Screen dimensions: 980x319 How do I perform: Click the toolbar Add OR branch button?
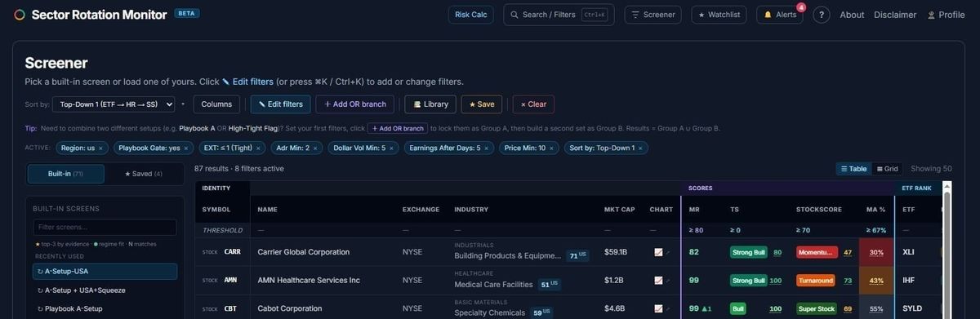click(x=355, y=104)
